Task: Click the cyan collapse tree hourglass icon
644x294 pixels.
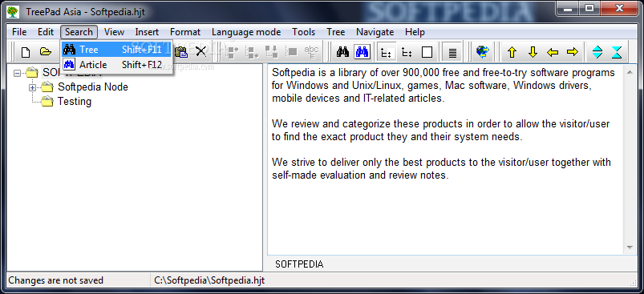Action: click(x=617, y=52)
